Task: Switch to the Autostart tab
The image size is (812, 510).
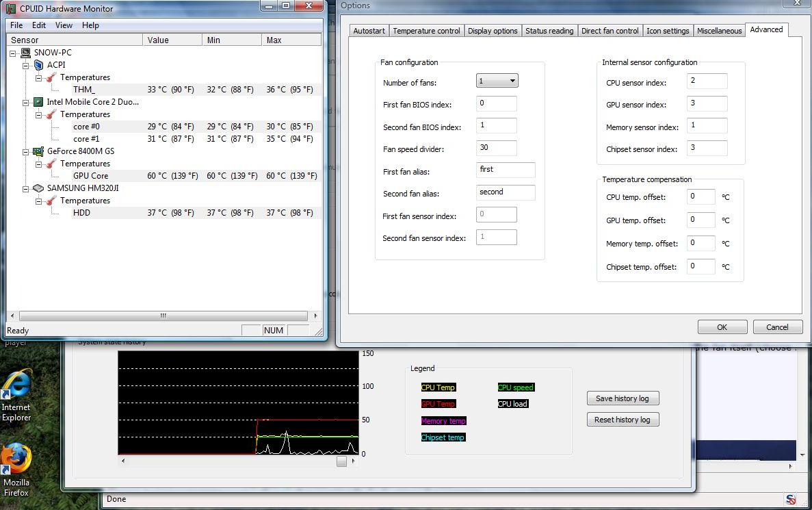Action: pos(369,31)
